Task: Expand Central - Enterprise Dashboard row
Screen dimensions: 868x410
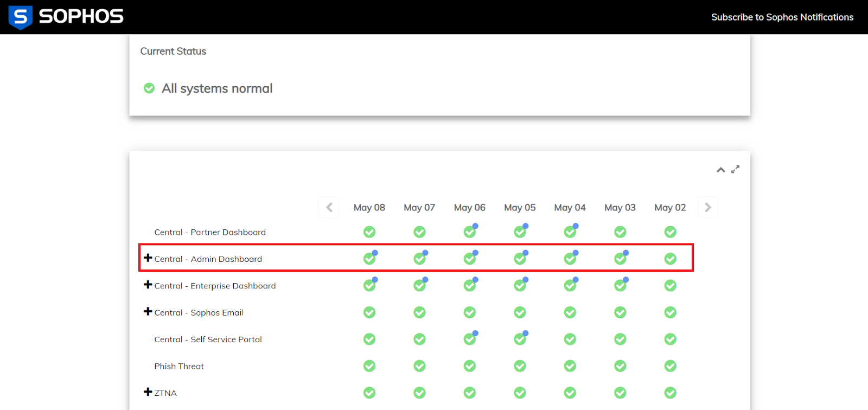Action: point(148,285)
